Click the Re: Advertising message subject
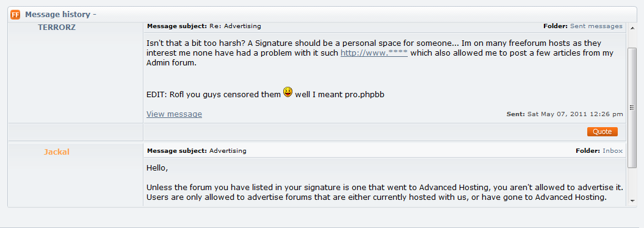Screen dimensions: 644x228 point(235,26)
